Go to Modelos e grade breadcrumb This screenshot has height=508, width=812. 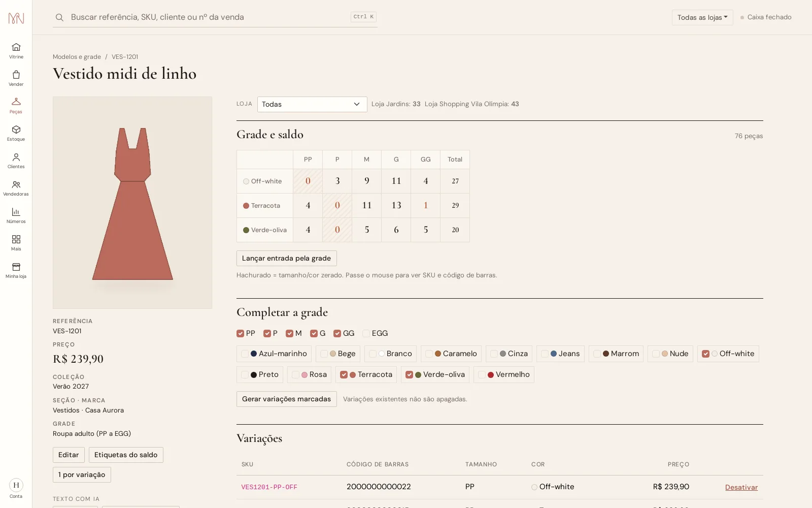[77, 57]
